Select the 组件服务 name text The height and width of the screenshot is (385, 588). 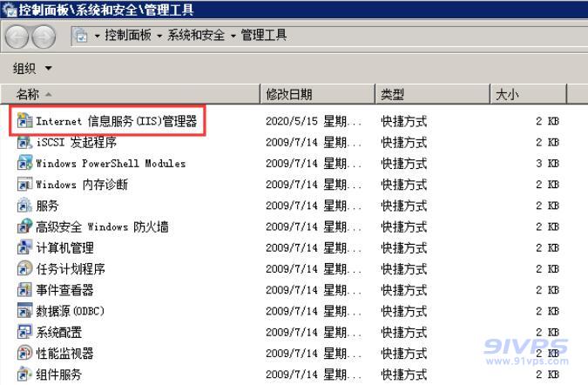[x=59, y=375]
